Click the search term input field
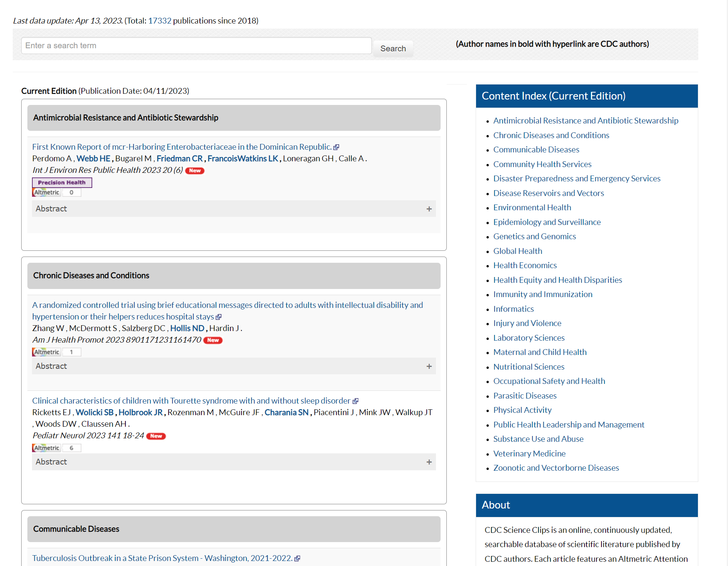The image size is (728, 566). pyautogui.click(x=196, y=46)
